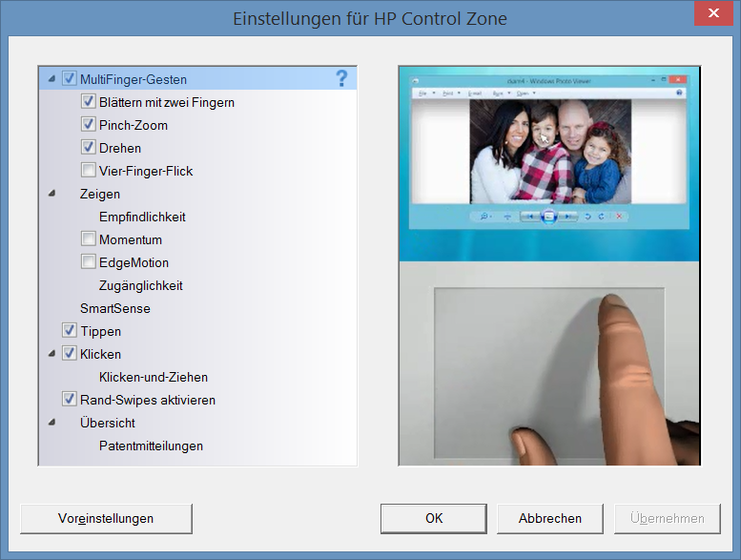The width and height of the screenshot is (741, 560).
Task: Enable the EdgeMotion checkbox
Action: (88, 261)
